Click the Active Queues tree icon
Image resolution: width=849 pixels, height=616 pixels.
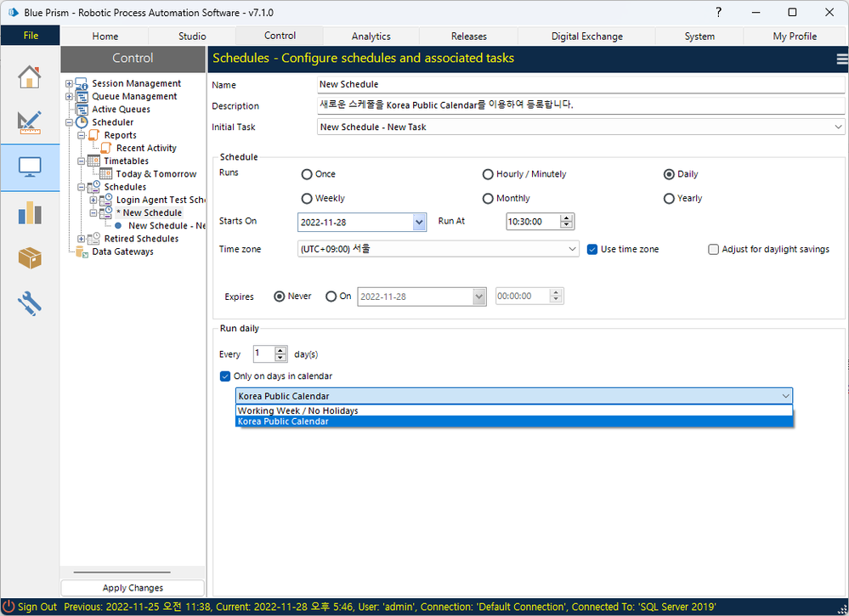[x=82, y=110]
